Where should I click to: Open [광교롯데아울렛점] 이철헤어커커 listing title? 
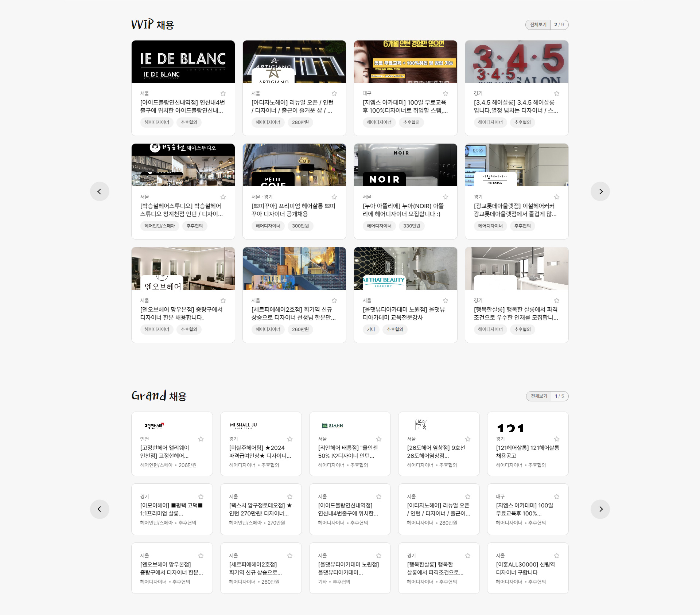(x=515, y=210)
